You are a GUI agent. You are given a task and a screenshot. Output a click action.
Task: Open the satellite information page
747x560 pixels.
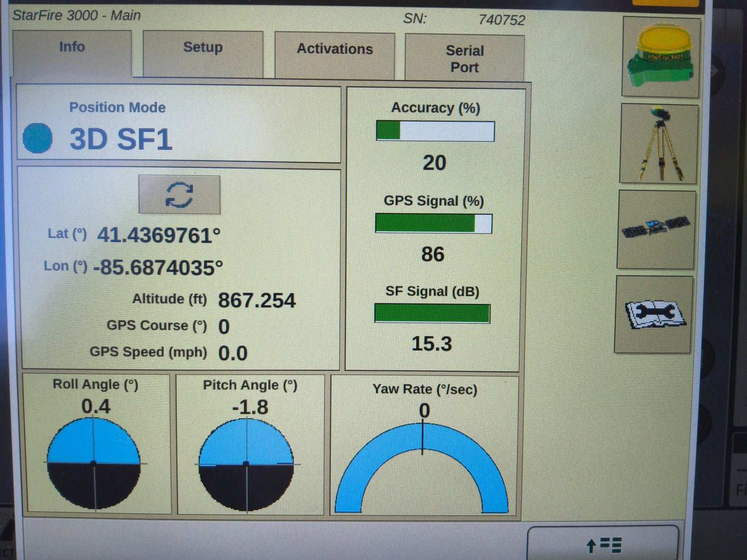tap(656, 229)
